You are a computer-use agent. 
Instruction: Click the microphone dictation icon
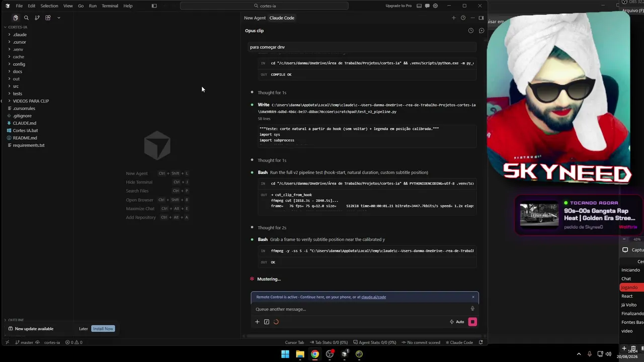tap(472, 309)
